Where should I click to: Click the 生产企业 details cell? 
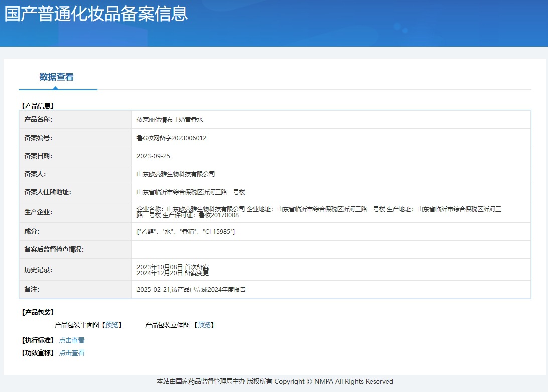tap(319, 212)
